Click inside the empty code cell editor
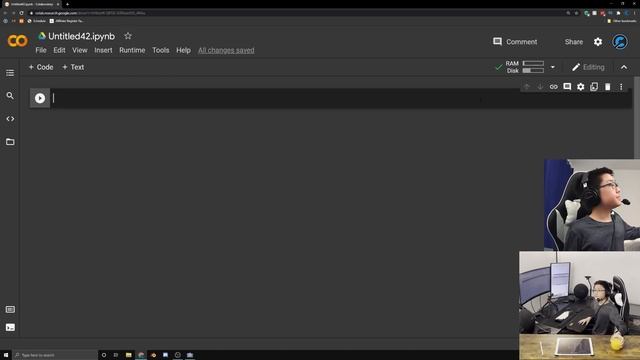This screenshot has height=360, width=640. 341,98
